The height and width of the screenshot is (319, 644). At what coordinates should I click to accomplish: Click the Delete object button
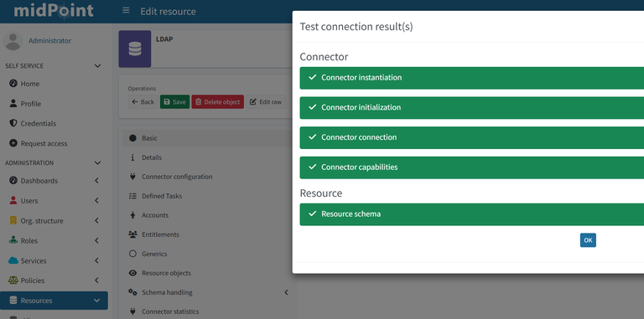218,101
